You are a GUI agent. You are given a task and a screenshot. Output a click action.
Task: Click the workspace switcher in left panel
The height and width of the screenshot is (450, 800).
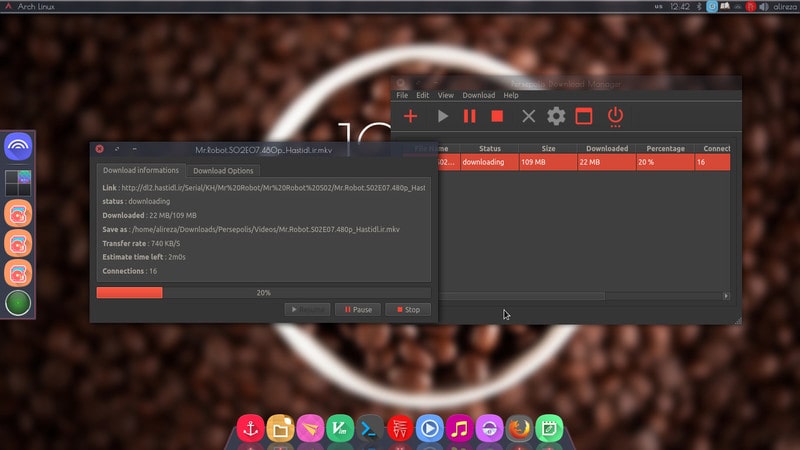[x=18, y=183]
